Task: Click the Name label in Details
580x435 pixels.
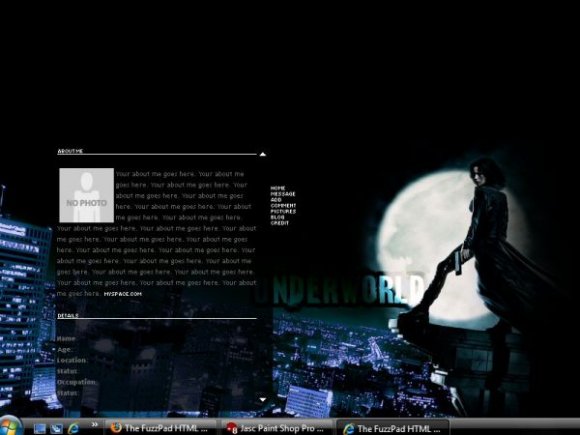Action: click(67, 338)
